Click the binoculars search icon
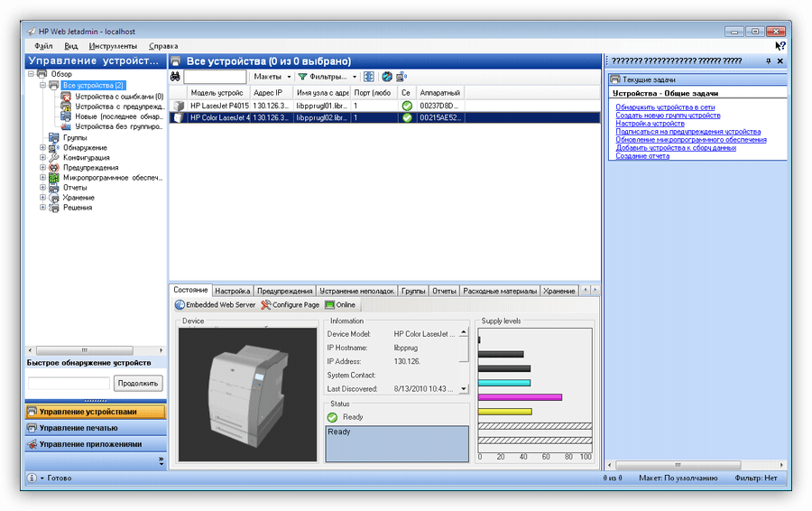Viewport: 812px width, 511px height. 176,78
